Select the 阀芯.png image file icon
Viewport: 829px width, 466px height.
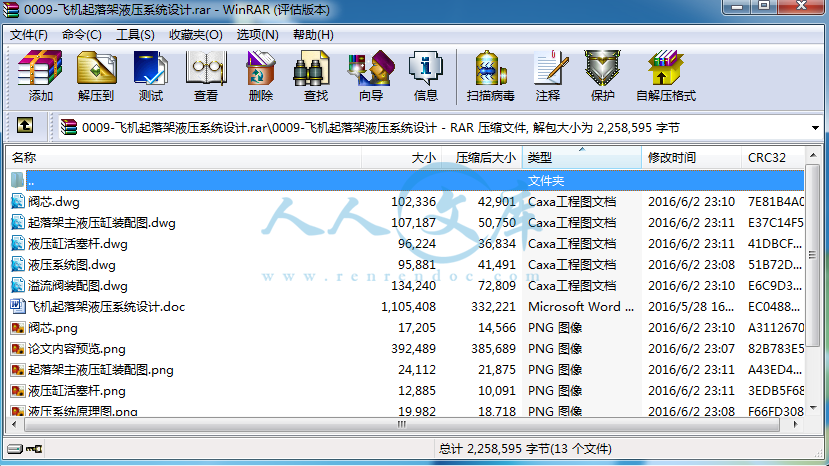tap(18, 328)
